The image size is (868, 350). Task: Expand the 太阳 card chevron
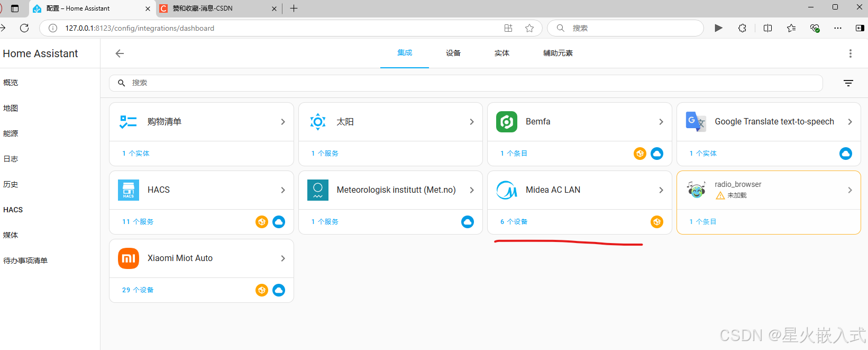(472, 122)
